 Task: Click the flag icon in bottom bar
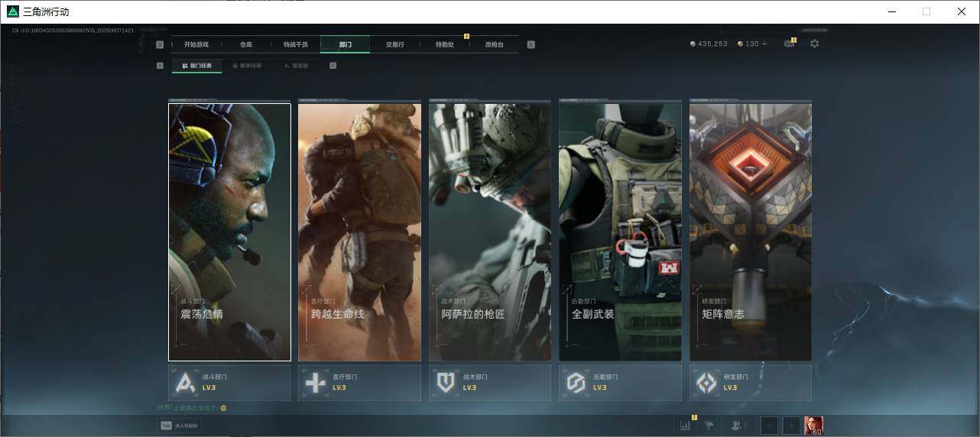coord(709,426)
